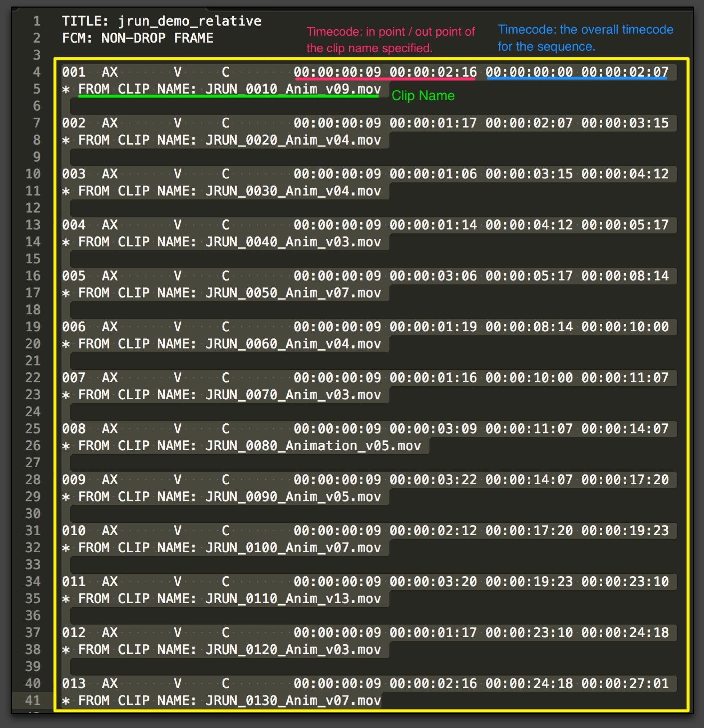Click record out timecode 00:00:02:07 on line 4
The image size is (704, 728).
[x=625, y=72]
